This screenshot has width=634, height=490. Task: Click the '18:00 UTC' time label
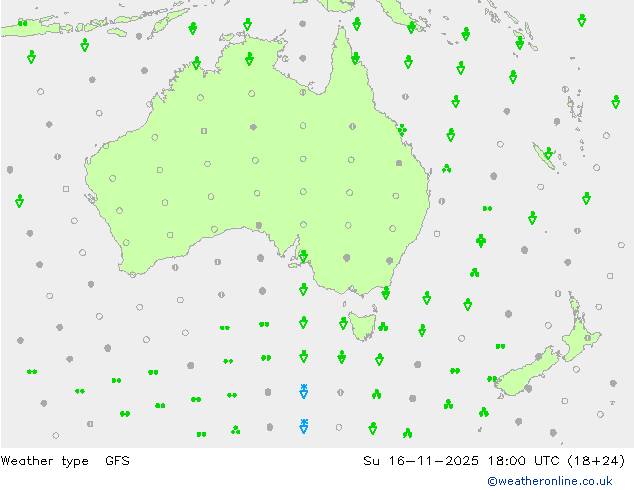click(524, 460)
